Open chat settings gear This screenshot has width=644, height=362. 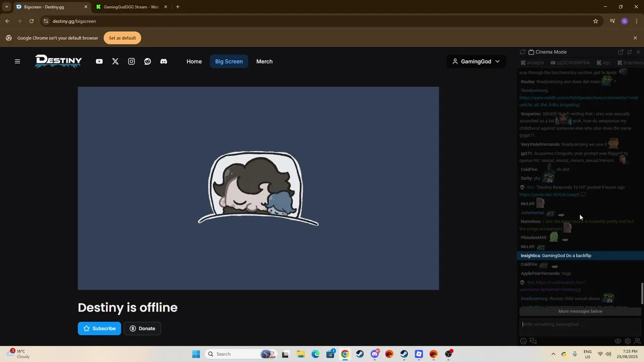tap(627, 341)
